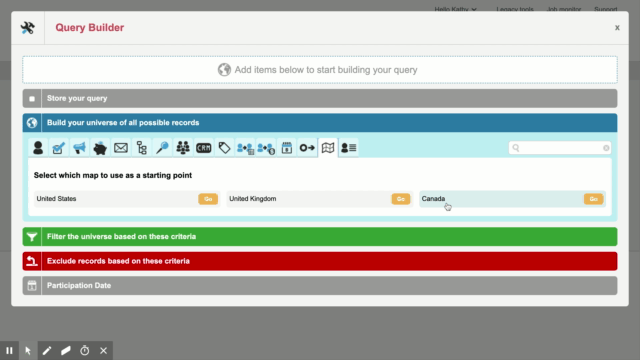640x360 pixels.
Task: Choose the blue megaphone icon
Action: coord(79,148)
